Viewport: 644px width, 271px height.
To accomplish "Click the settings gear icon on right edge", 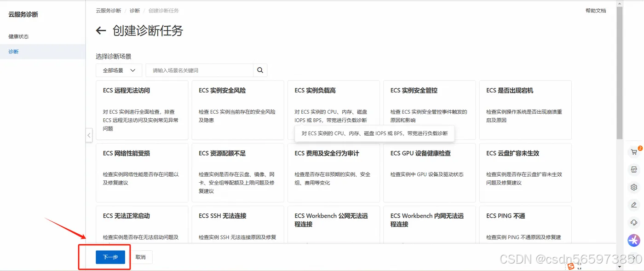I will pyautogui.click(x=634, y=187).
